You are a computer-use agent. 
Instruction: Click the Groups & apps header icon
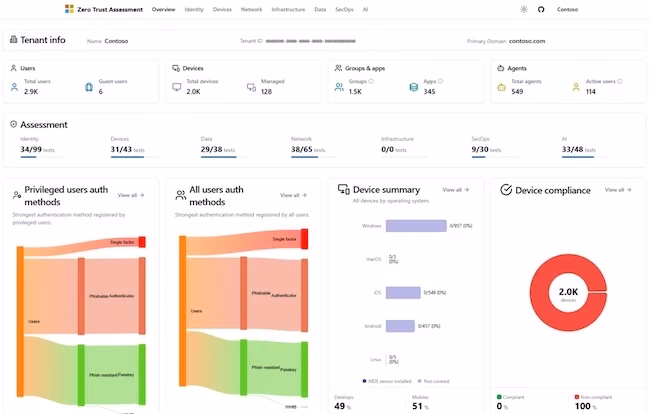click(x=338, y=68)
